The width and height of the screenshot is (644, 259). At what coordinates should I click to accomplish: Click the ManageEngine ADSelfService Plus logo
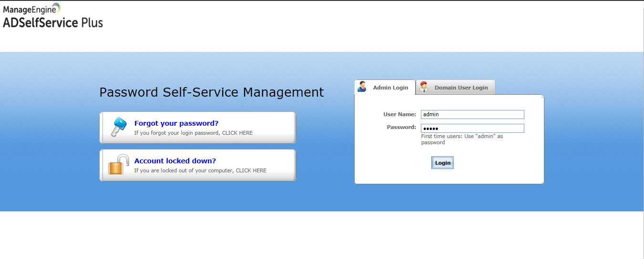click(x=53, y=16)
